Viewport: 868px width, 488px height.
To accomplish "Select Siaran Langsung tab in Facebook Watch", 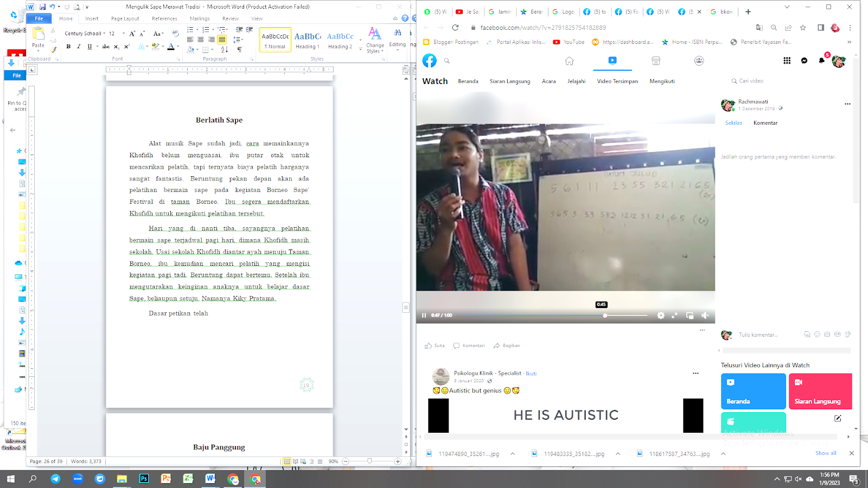I will point(510,81).
